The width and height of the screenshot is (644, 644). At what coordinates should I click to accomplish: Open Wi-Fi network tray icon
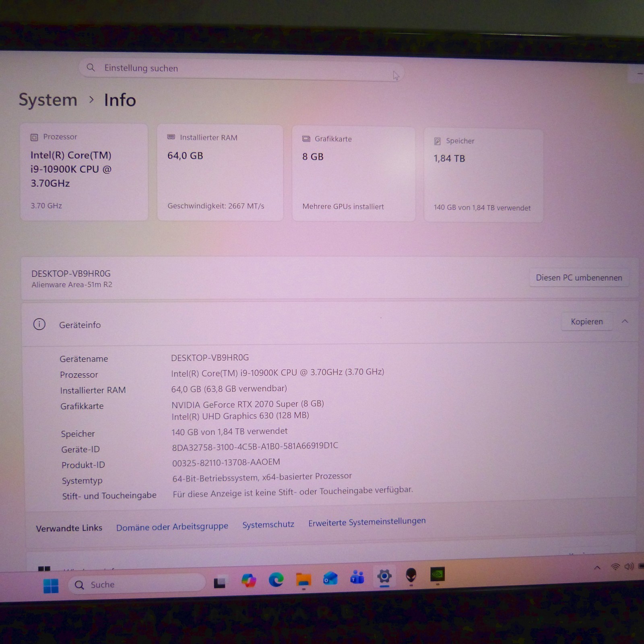(615, 567)
